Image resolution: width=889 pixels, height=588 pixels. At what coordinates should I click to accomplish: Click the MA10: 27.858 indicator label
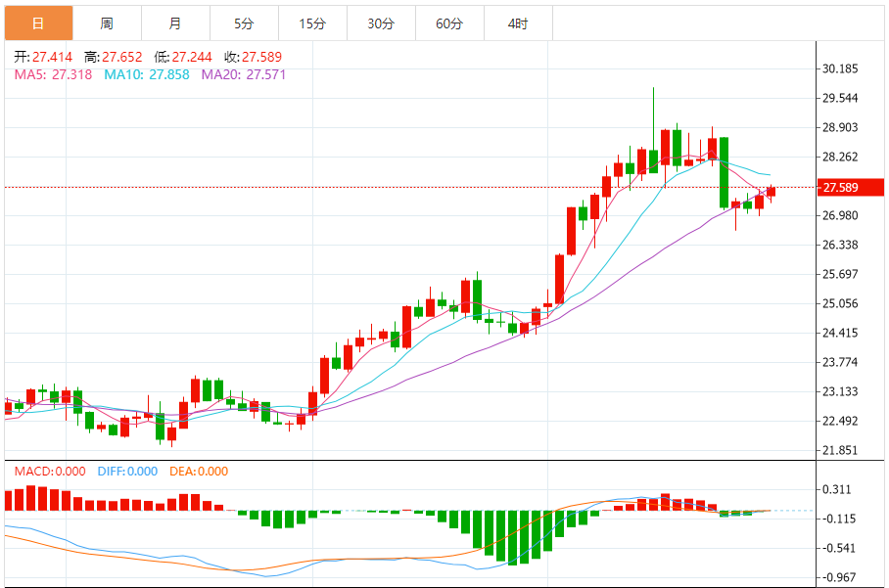147,74
